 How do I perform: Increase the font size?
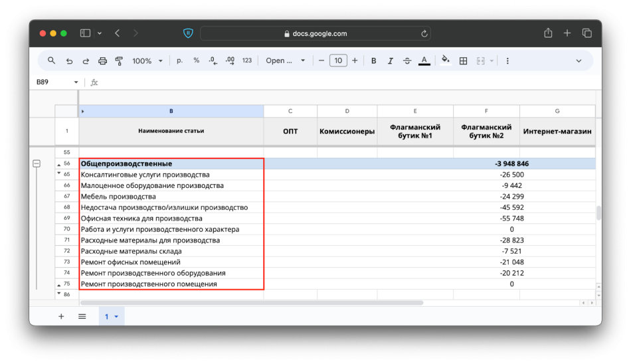coord(355,60)
